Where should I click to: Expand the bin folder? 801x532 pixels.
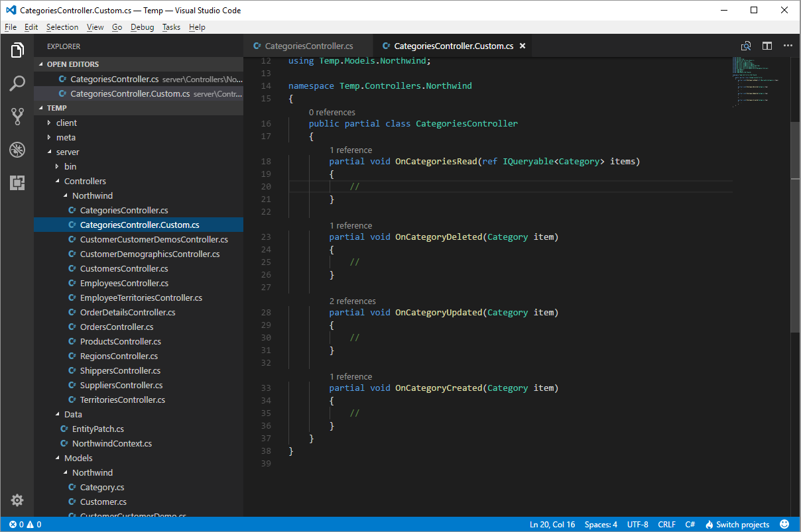coord(139,166)
